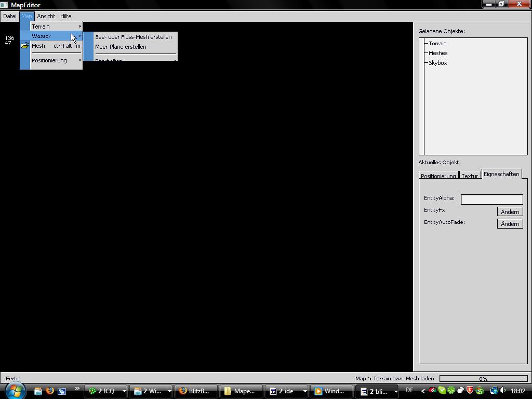Click Ändern button next to EntityAutoFade
532x399 pixels.
510,224
